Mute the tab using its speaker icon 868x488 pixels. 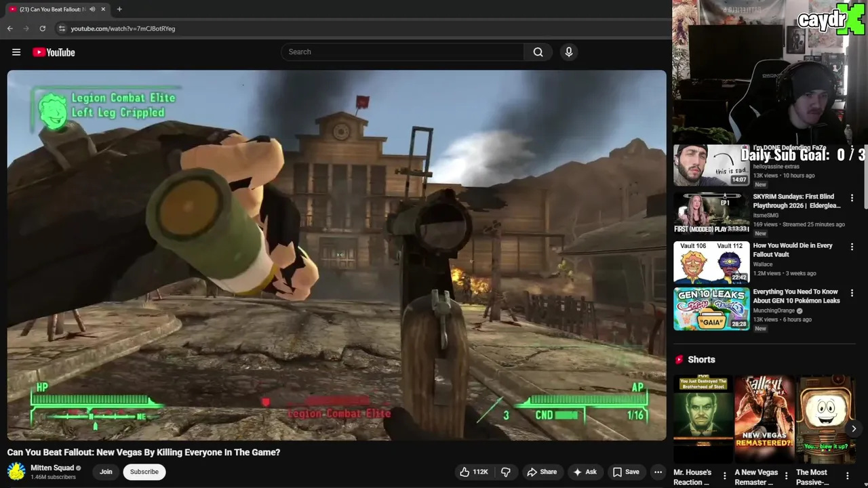[92, 9]
